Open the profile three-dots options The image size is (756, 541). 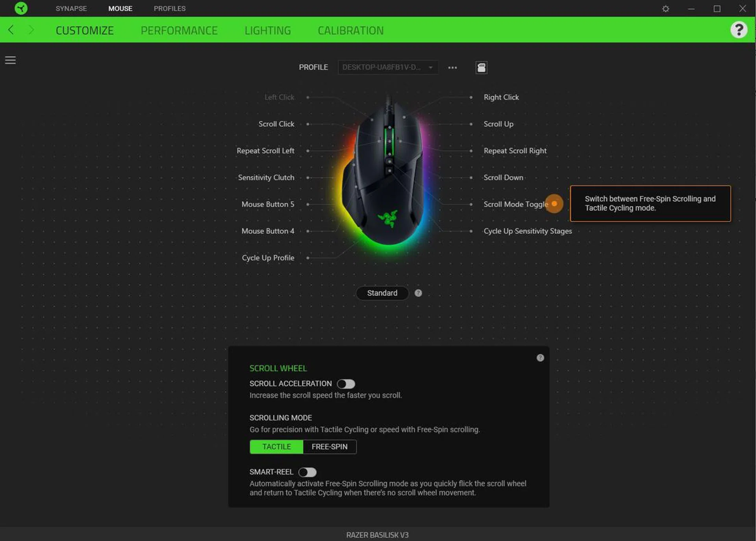452,68
